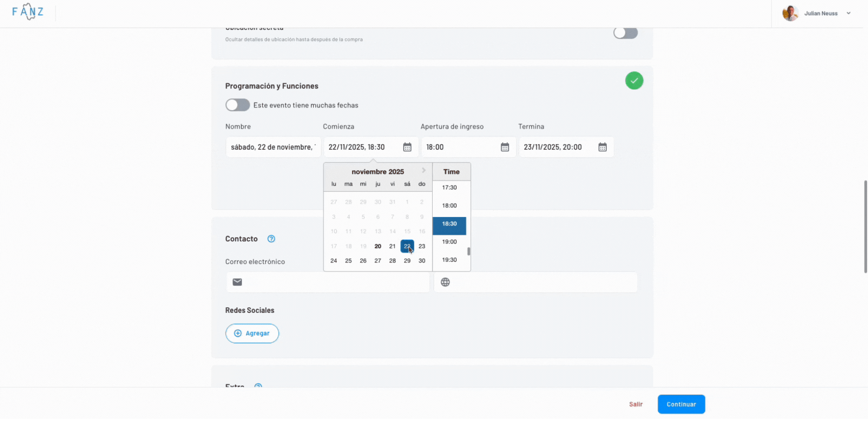Click Julian Neuss profile avatar
This screenshot has height=434, width=868.
tap(790, 13)
